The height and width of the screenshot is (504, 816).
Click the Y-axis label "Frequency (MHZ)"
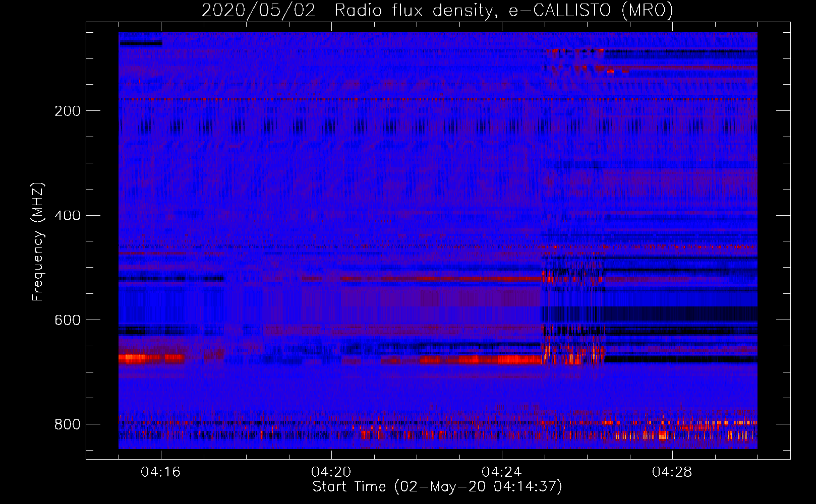click(x=38, y=241)
